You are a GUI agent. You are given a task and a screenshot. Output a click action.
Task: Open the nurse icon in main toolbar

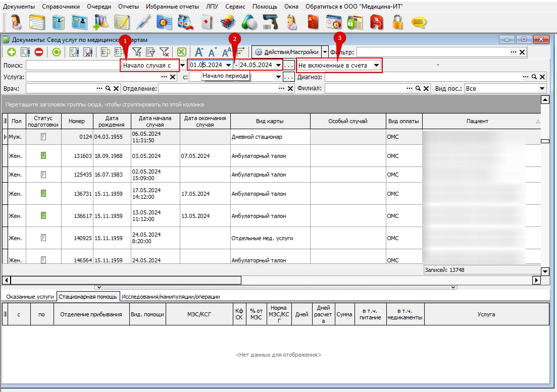pyautogui.click(x=292, y=22)
